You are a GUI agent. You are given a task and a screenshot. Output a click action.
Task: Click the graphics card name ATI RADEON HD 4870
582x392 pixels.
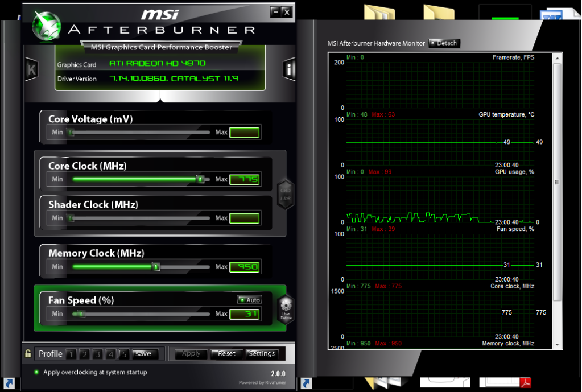coord(158,64)
